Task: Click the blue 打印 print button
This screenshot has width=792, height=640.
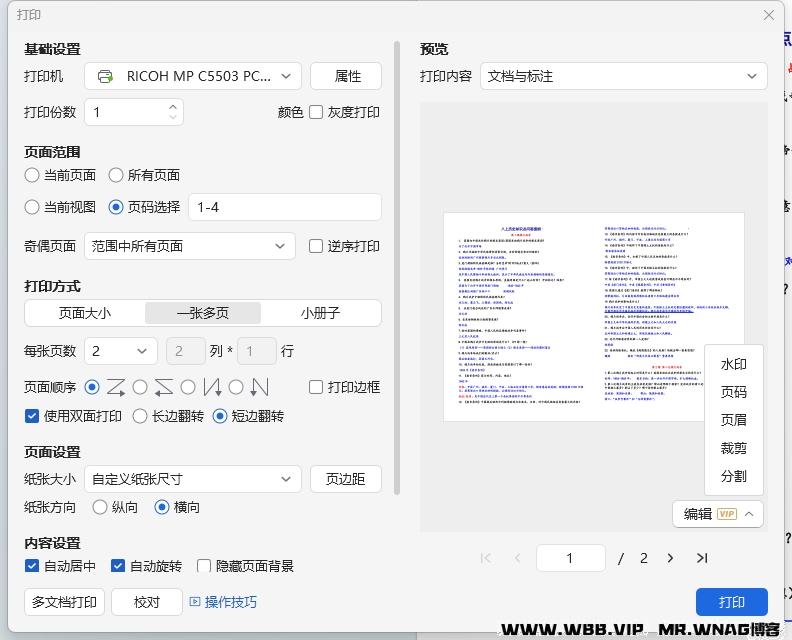Action: pyautogui.click(x=732, y=602)
